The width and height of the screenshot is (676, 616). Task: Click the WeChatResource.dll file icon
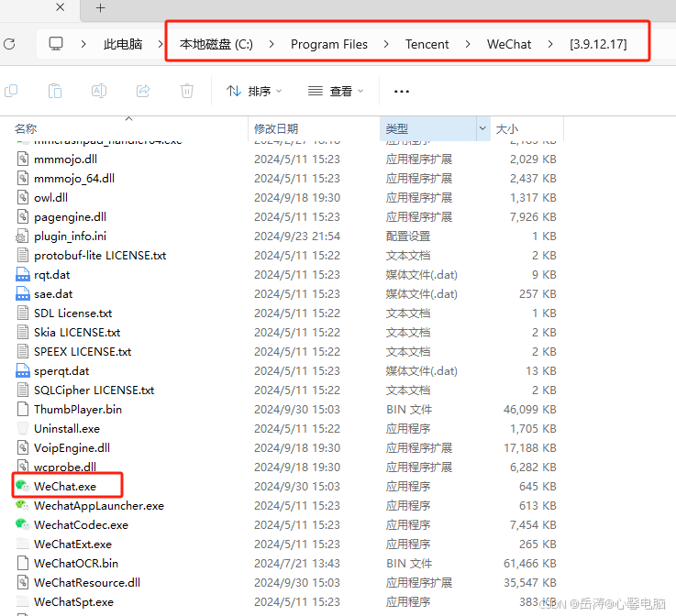click(x=23, y=582)
